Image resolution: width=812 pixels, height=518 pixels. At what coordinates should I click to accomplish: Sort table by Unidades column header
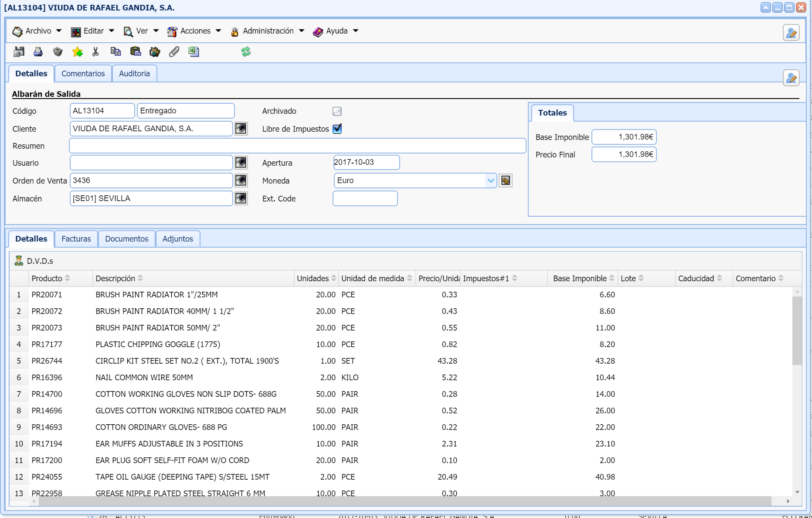(x=313, y=279)
